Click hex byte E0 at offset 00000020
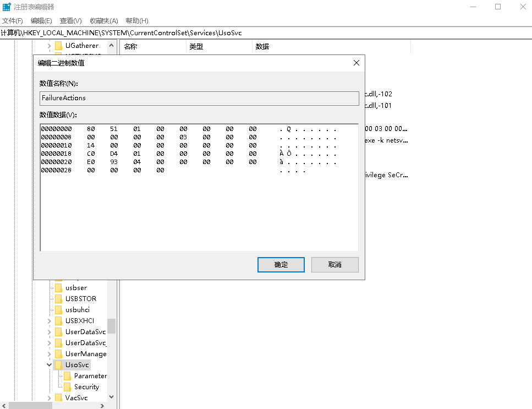Screen dimensions: 532x409 click(91, 162)
